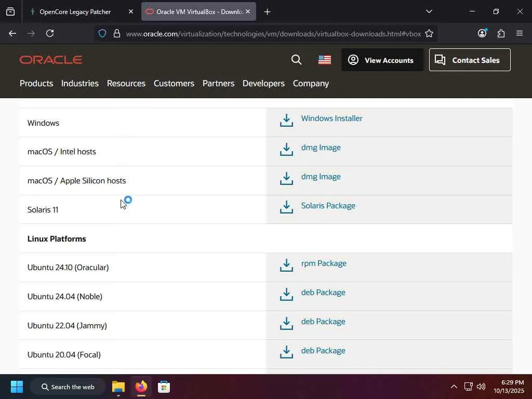This screenshot has height=399, width=532.
Task: Click download icon beside rpm Package
Action: [286, 265]
